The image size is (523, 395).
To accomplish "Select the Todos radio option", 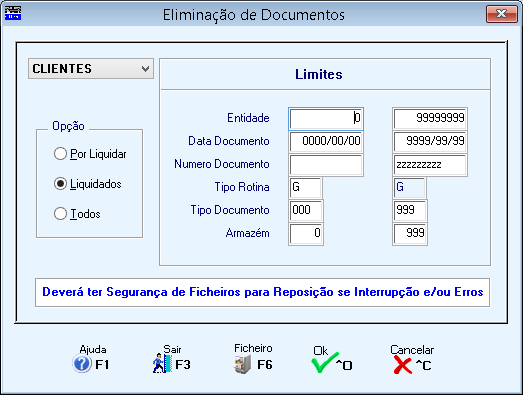I will [x=60, y=214].
